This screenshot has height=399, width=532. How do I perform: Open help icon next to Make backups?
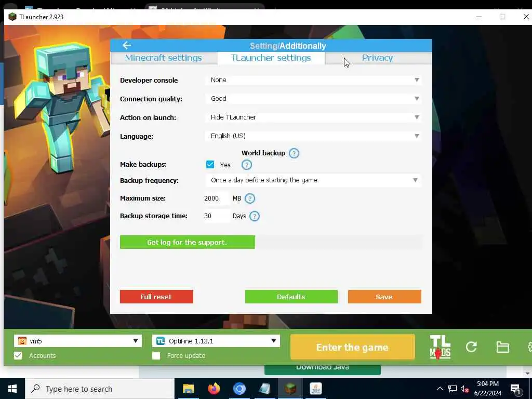pos(247,165)
